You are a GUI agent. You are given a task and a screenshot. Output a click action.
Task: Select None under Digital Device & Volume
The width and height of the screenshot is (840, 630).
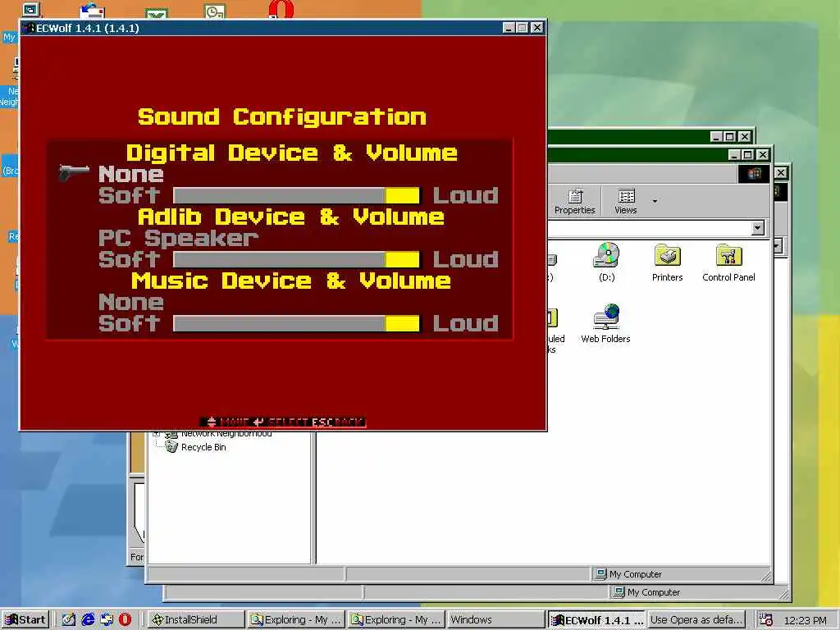pyautogui.click(x=131, y=174)
